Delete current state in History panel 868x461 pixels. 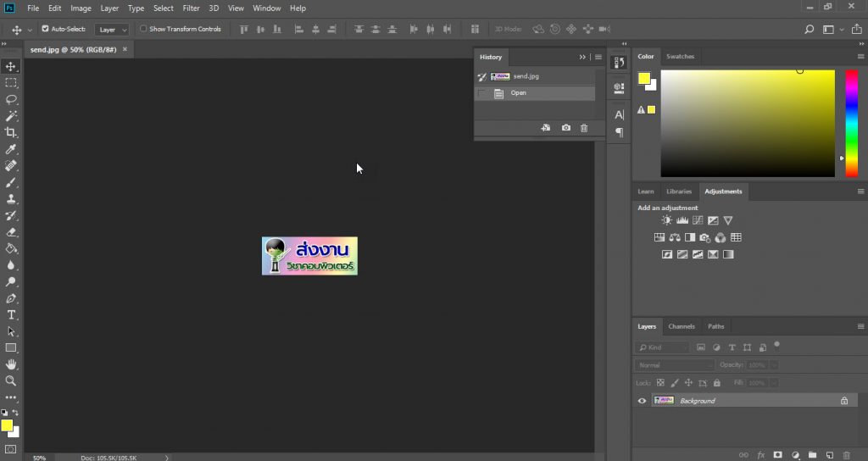tap(583, 128)
